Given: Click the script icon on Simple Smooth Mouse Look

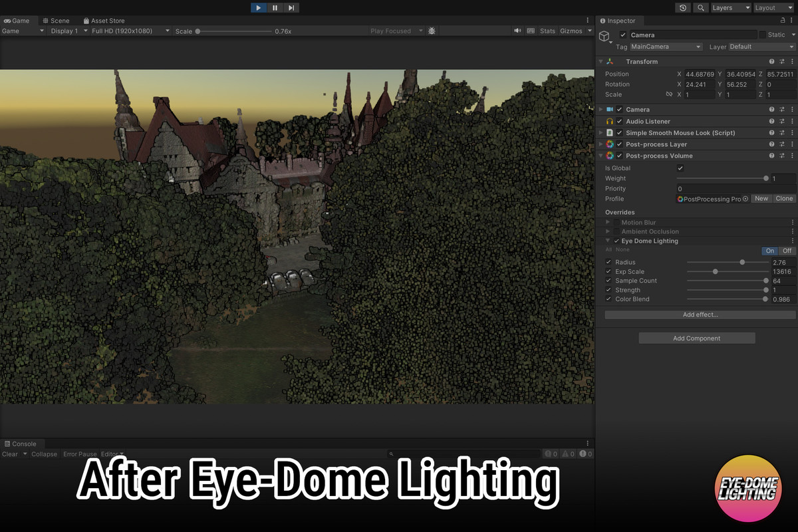Looking at the screenshot, I should (x=610, y=132).
